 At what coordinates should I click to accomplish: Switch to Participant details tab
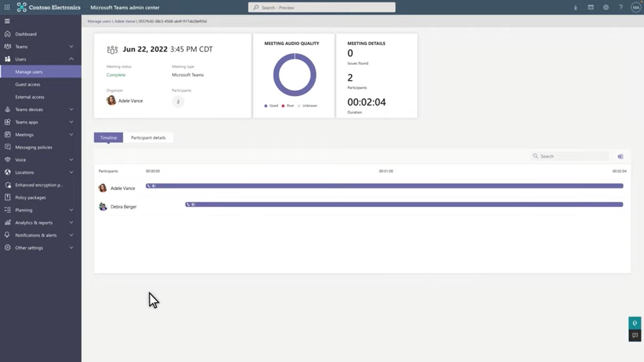pos(148,137)
